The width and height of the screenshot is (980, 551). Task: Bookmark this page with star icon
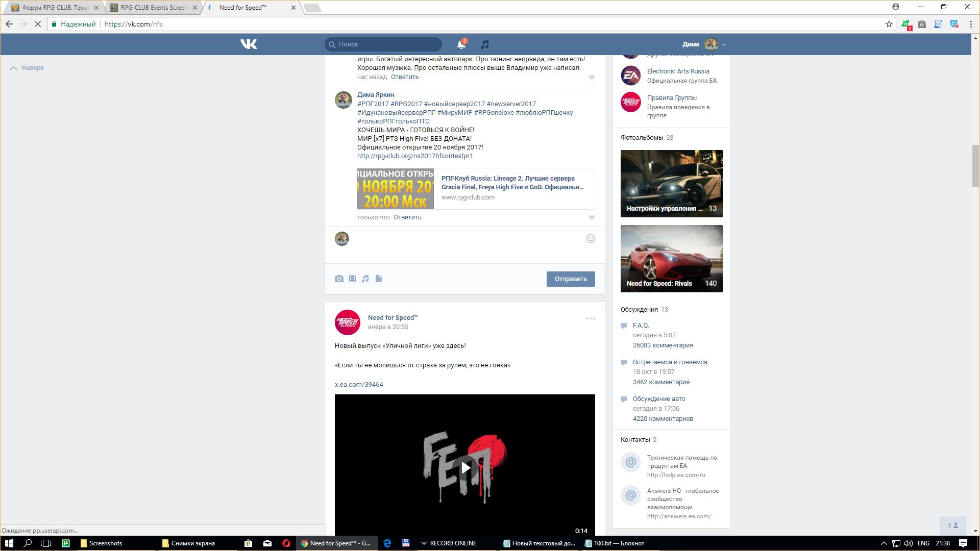coord(889,24)
